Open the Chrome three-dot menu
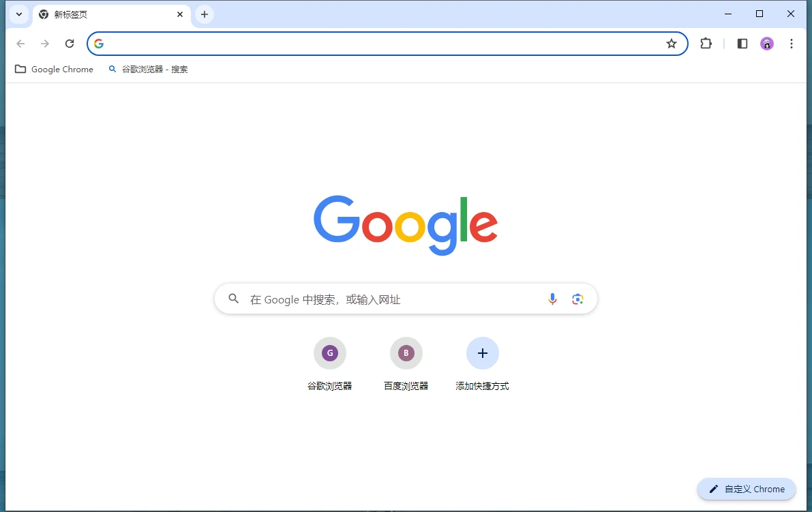Screen dimensions: 812x512 tap(792, 44)
